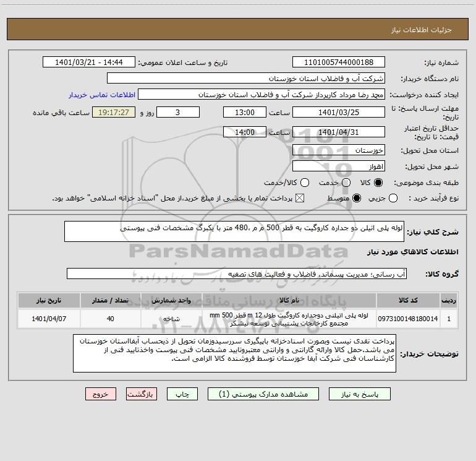Click the شرح کلی نیاز description box
Viewport: 476px width, 461px height.
(x=234, y=231)
